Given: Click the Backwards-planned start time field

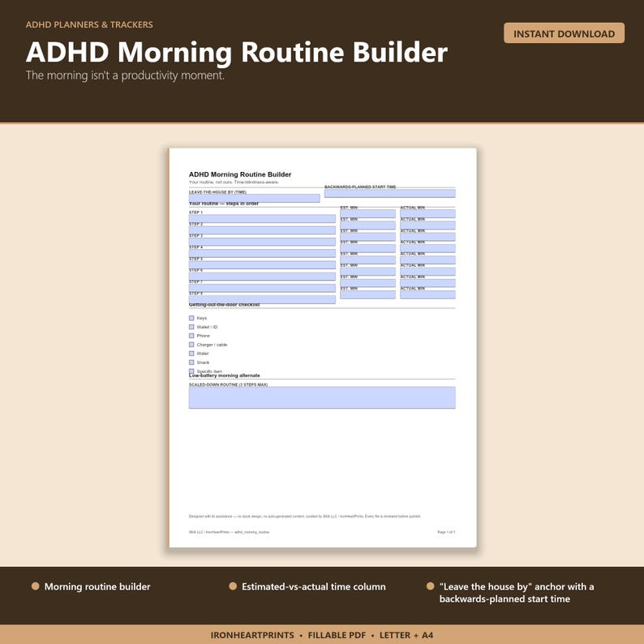Looking at the screenshot, I should (390, 194).
